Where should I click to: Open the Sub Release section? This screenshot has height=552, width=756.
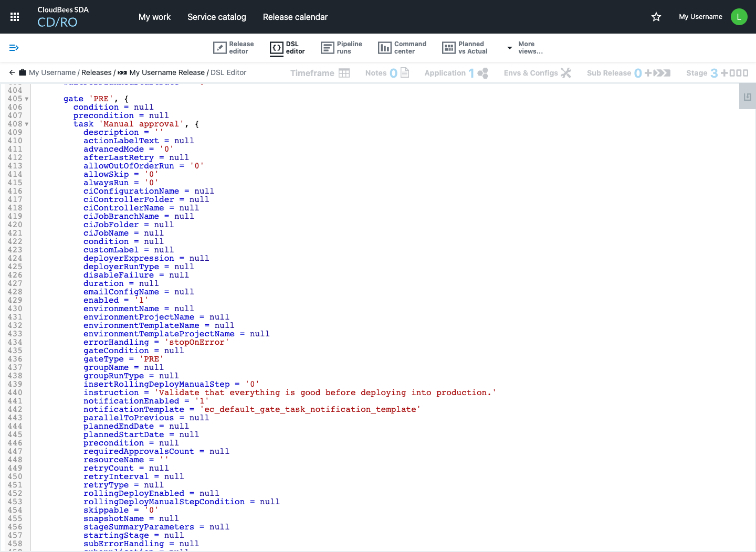(x=629, y=73)
